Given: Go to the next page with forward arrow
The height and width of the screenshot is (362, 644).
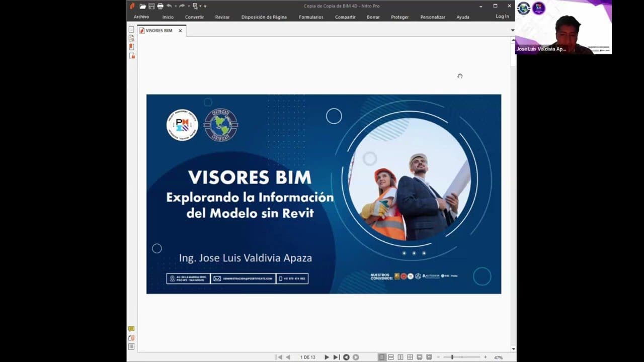Looking at the screenshot, I should pos(327,357).
